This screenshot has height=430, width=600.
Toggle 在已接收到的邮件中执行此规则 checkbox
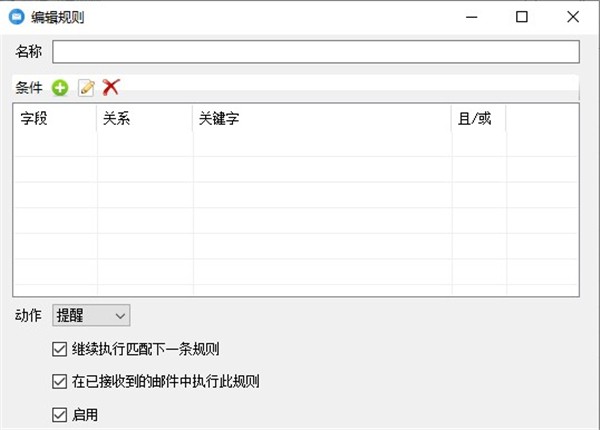tap(59, 381)
